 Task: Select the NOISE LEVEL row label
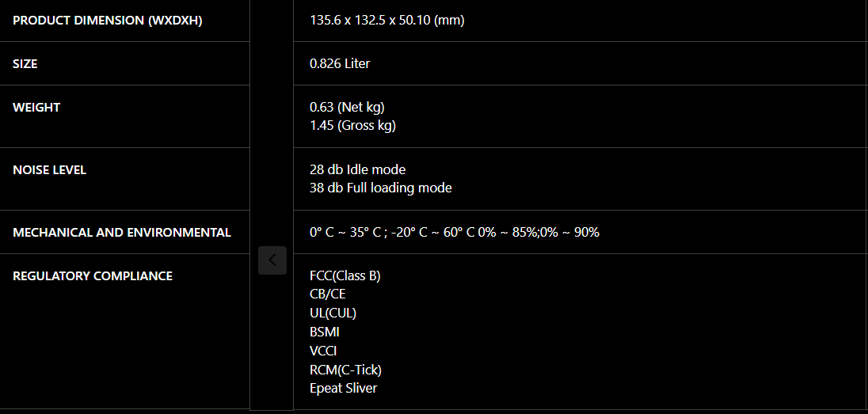49,170
